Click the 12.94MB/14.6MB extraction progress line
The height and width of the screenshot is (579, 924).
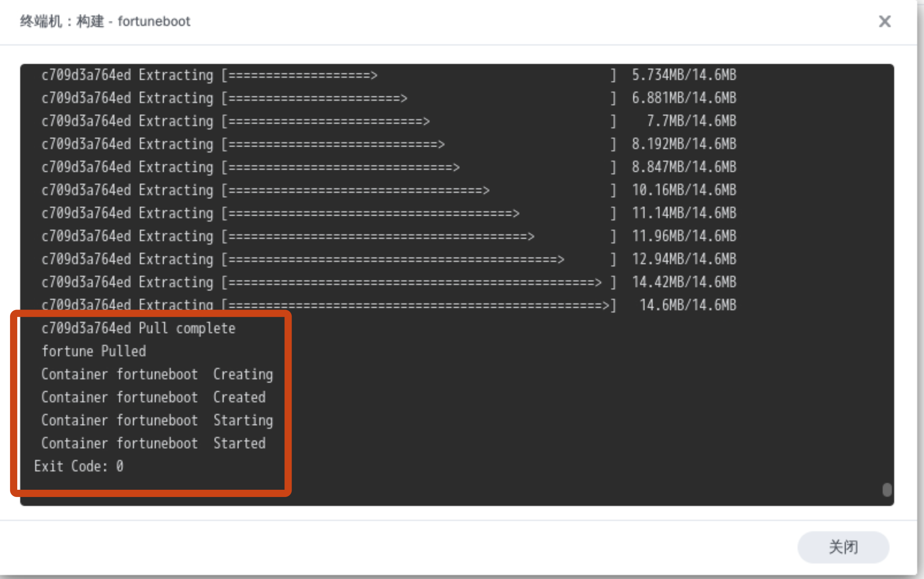(x=388, y=259)
